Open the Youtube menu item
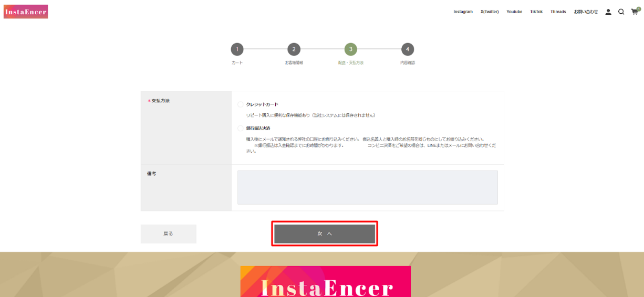644x297 pixels. click(514, 12)
